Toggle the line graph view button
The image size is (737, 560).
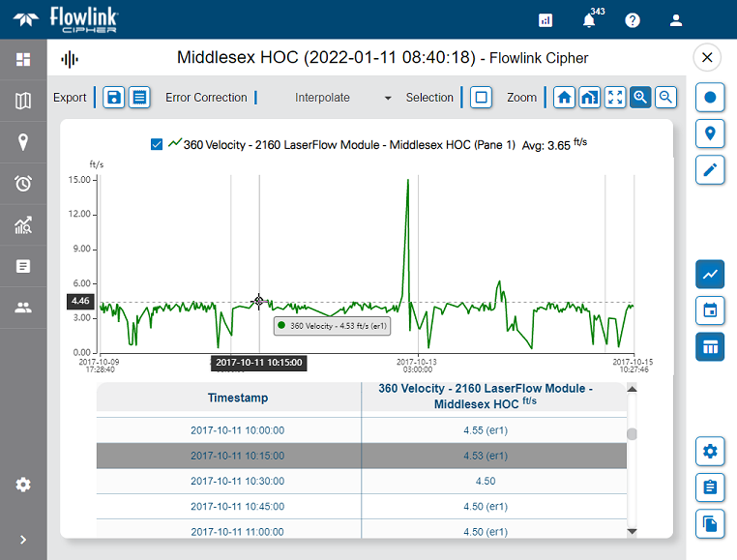(710, 274)
